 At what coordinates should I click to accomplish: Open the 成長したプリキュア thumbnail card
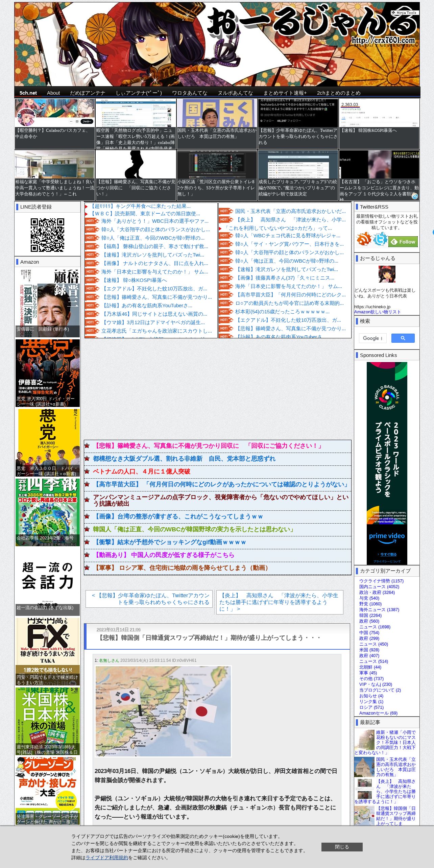coord(298,175)
